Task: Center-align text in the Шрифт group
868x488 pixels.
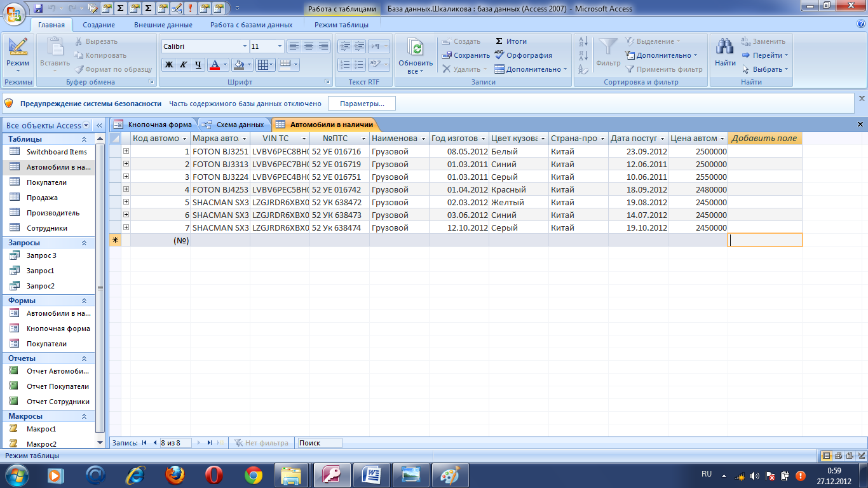Action: coord(308,46)
